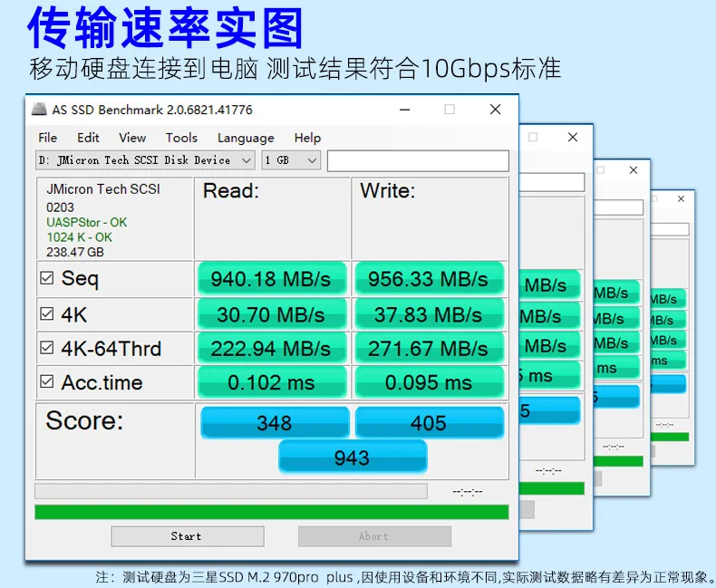Open the View menu
Viewport: 716px width, 588px height.
[132, 138]
